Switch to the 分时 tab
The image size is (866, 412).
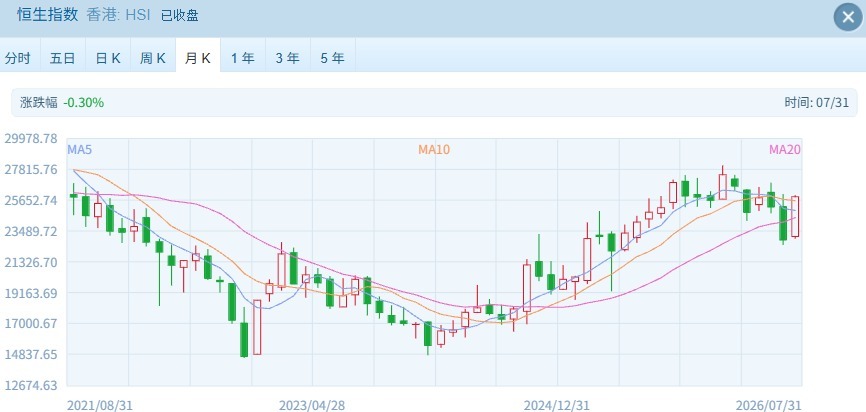point(18,58)
